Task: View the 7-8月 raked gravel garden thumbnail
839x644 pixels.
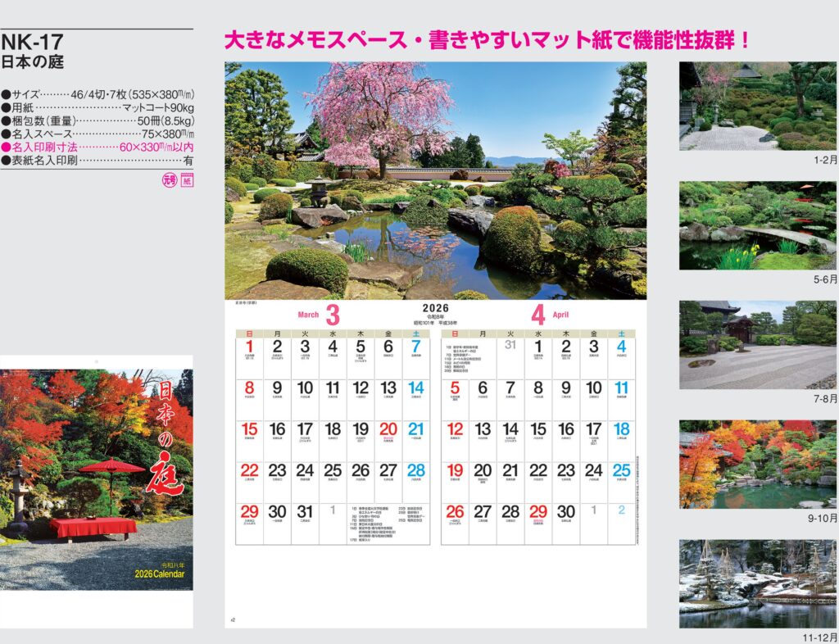Action: 757,344
